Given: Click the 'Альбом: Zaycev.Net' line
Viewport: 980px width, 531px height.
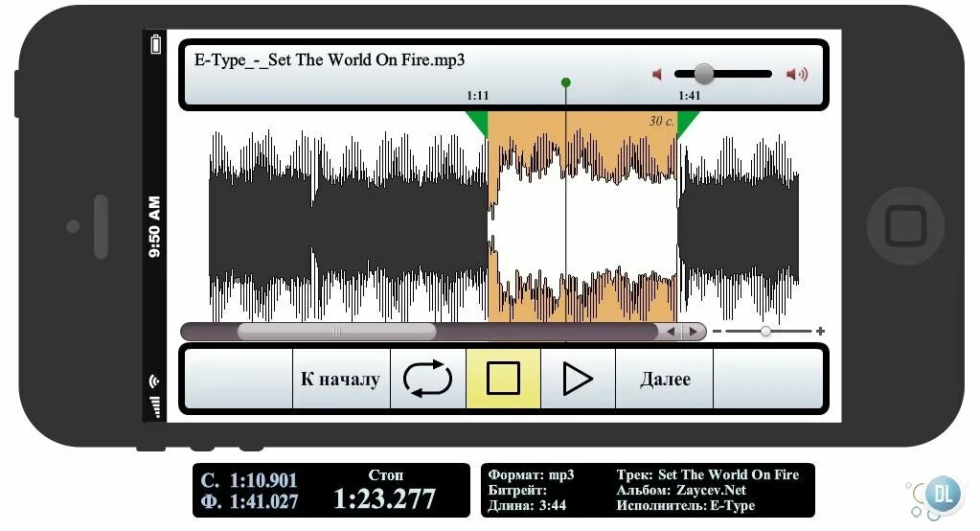Looking at the screenshot, I should [680, 491].
